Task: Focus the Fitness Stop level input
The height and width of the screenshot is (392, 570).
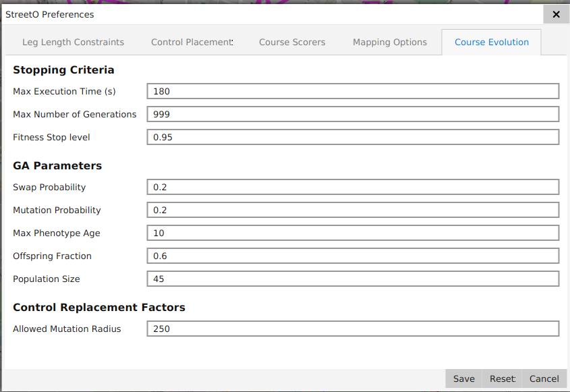Action: tap(353, 137)
